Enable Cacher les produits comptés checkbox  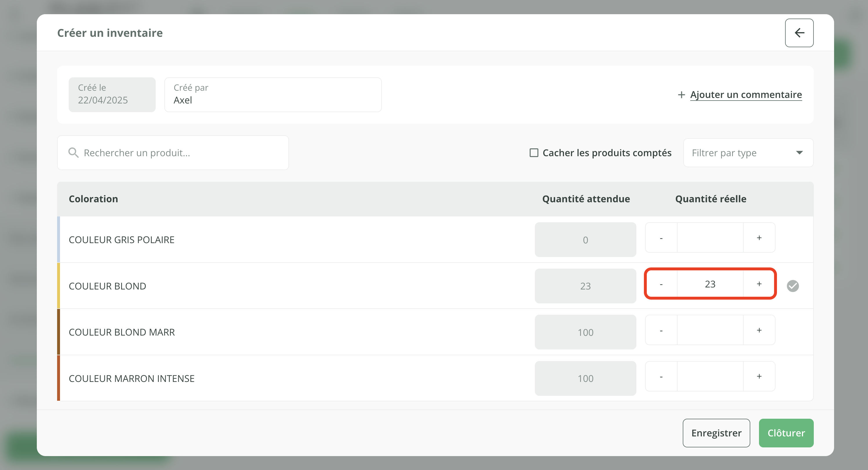point(534,153)
